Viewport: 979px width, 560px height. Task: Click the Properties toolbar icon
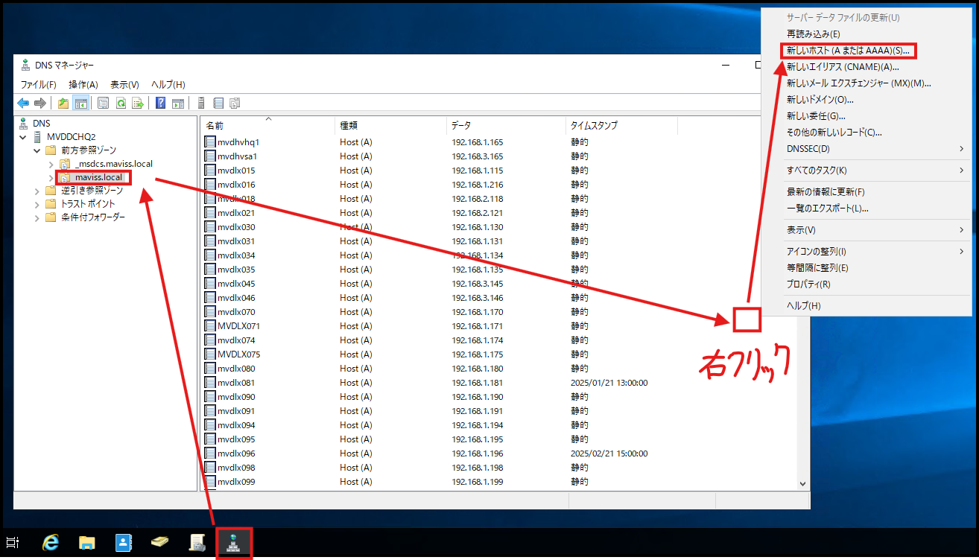pos(104,104)
